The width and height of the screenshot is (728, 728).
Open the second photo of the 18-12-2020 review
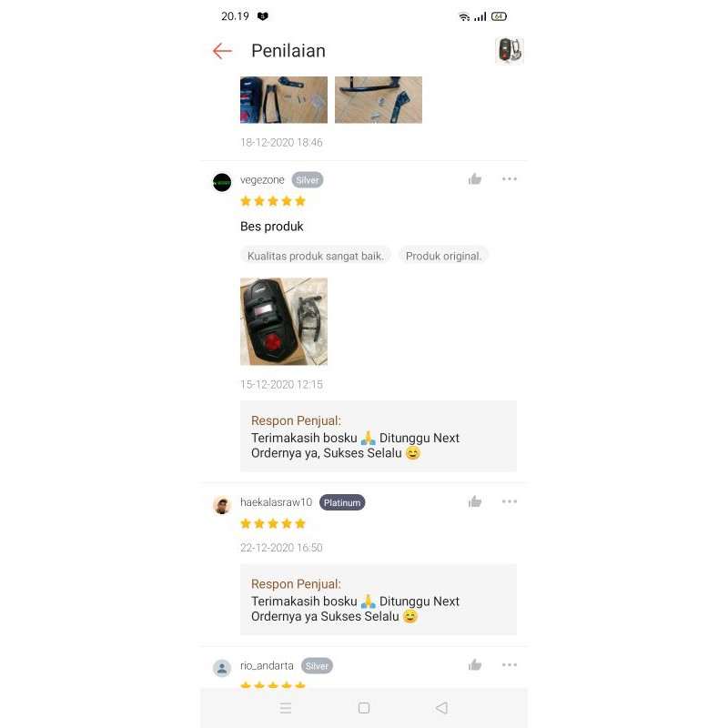point(379,100)
